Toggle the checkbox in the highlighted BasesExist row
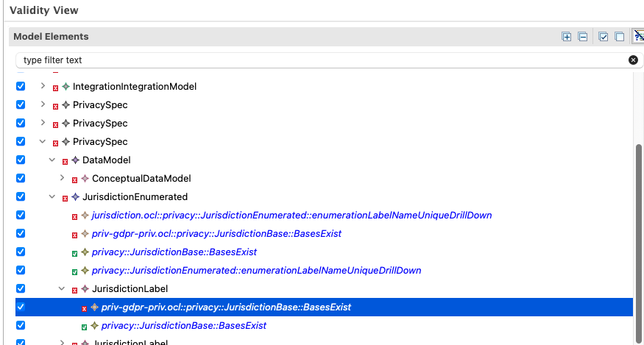The image size is (644, 345). [x=21, y=307]
